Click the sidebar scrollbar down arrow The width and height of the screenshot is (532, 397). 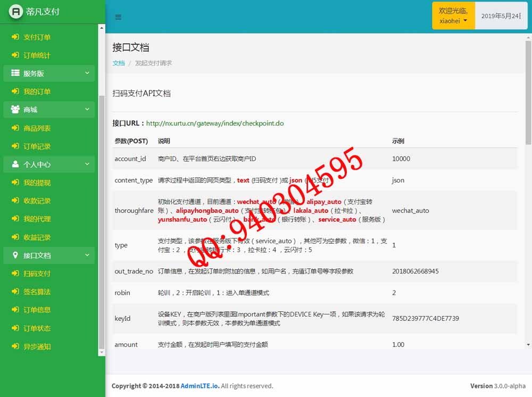[x=102, y=352]
